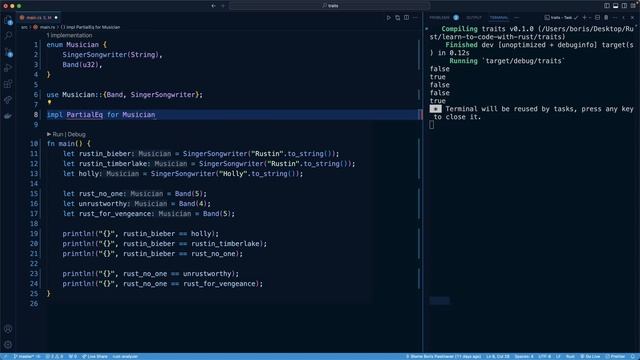The image size is (640, 360).
Task: Open the Extensions view
Action: pos(8,84)
